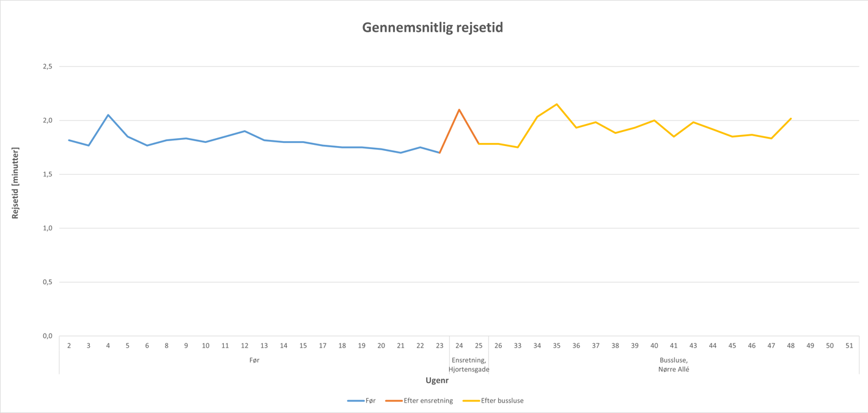Click the 'Ugenr' horizontal axis title
The image size is (868, 413).
coord(437,381)
